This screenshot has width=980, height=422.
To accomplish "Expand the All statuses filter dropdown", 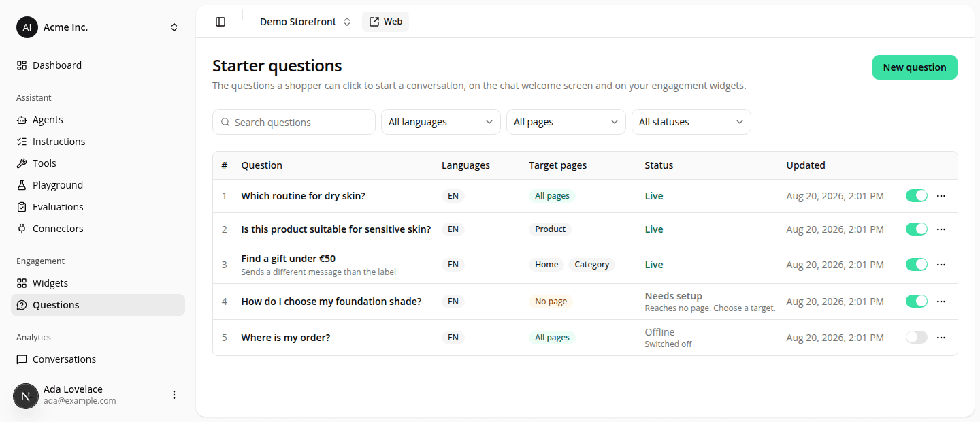I will 691,122.
